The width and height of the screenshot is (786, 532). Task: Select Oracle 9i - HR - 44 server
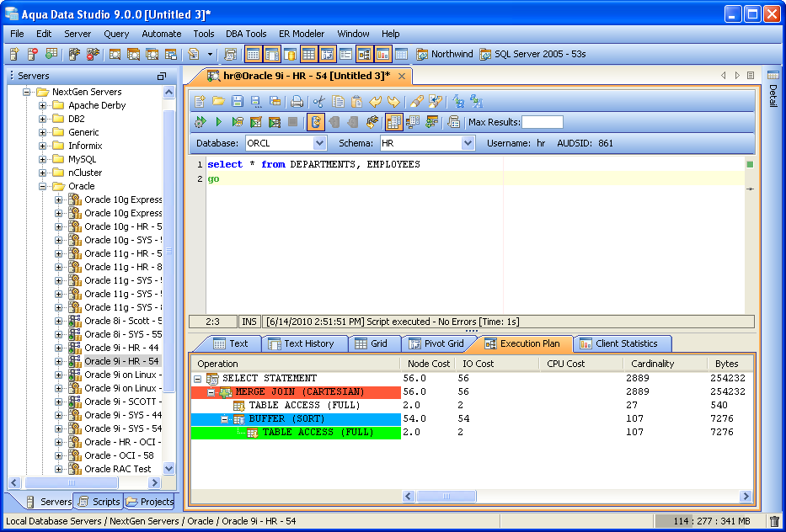tap(121, 348)
